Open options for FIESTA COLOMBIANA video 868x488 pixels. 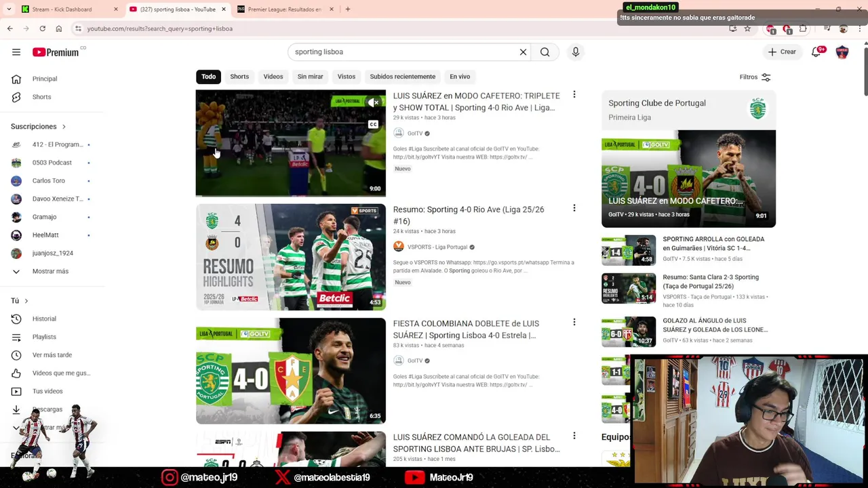(574, 323)
